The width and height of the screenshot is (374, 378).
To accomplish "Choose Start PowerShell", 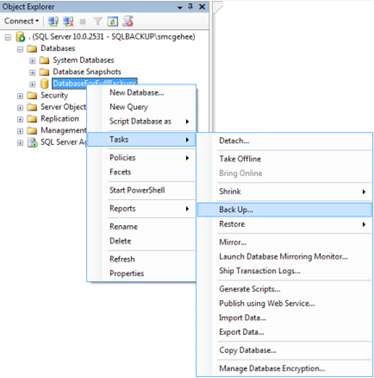I will point(141,190).
